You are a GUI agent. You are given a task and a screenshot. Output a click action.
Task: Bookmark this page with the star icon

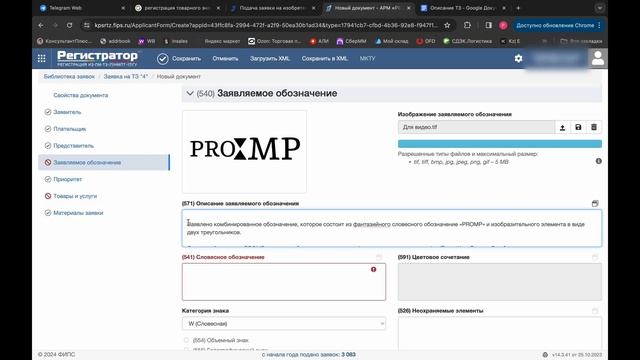[447, 25]
